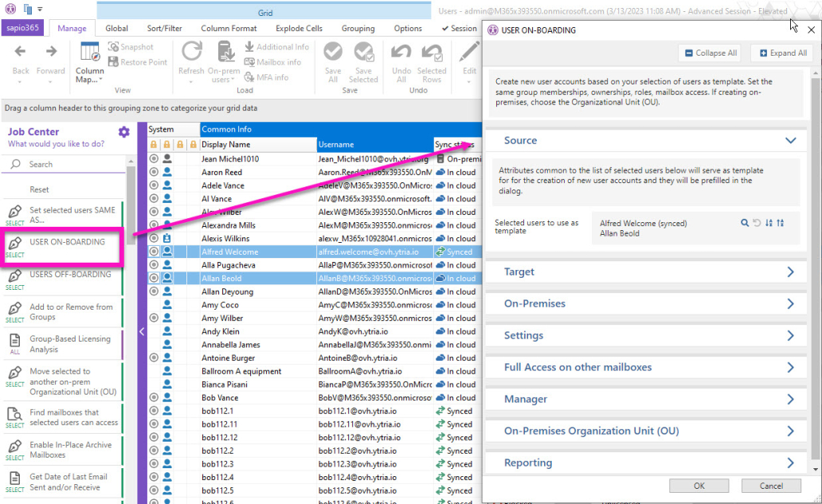
Task: Expand the Target section
Action: tap(790, 272)
